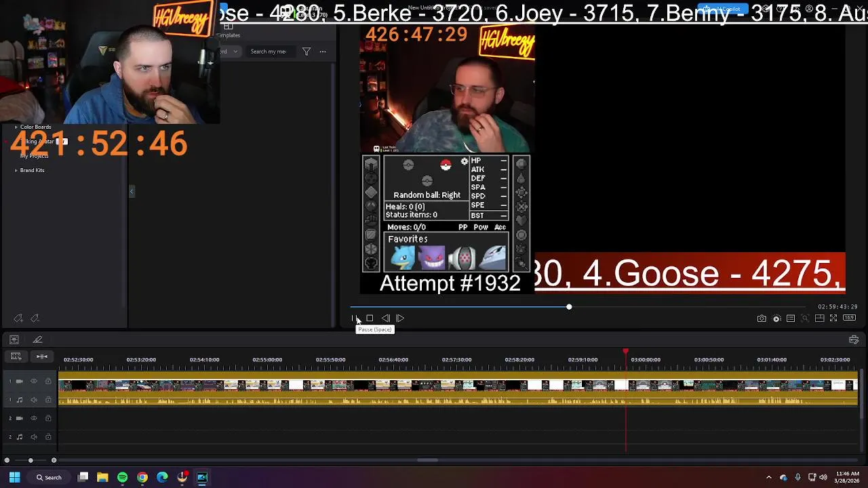Select the audio waveform clip on track 1
The width and height of the screenshot is (868, 488).
click(458, 400)
